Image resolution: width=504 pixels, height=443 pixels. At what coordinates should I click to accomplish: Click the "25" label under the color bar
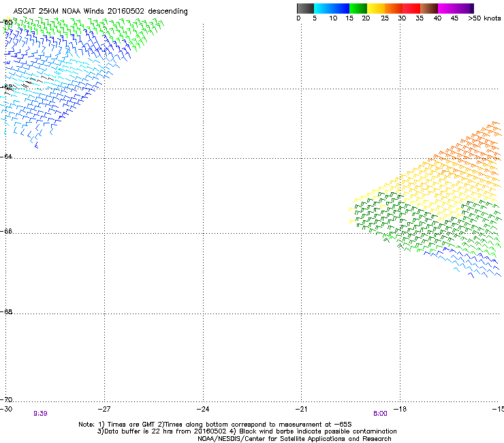pos(385,18)
